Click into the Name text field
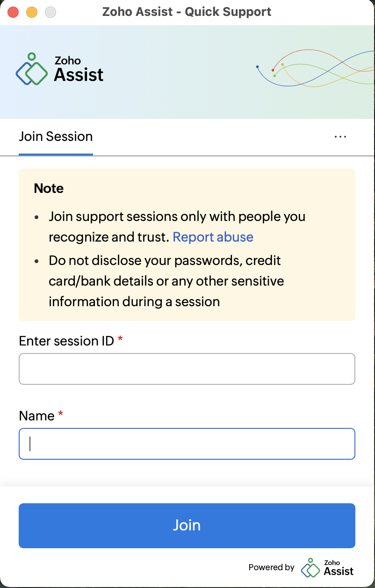The width and height of the screenshot is (375, 588). [x=187, y=444]
